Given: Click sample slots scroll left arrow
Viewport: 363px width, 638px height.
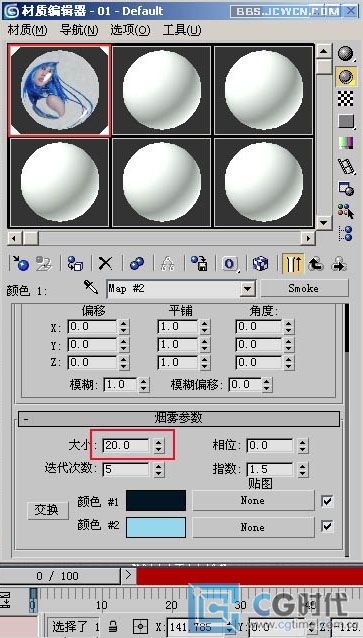Looking at the screenshot, I should coord(15,238).
